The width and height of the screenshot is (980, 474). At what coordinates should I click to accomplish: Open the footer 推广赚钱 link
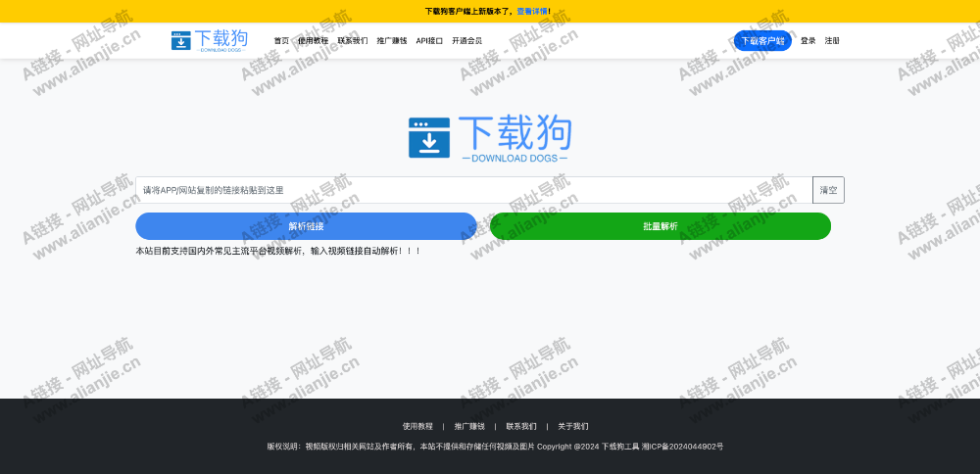point(469,427)
